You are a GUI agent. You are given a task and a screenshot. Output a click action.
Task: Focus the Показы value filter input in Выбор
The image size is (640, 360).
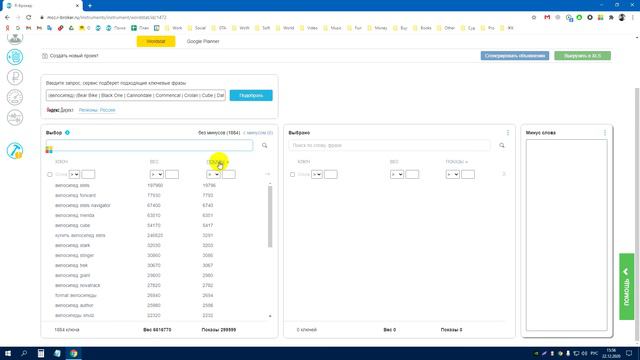pyautogui.click(x=229, y=175)
